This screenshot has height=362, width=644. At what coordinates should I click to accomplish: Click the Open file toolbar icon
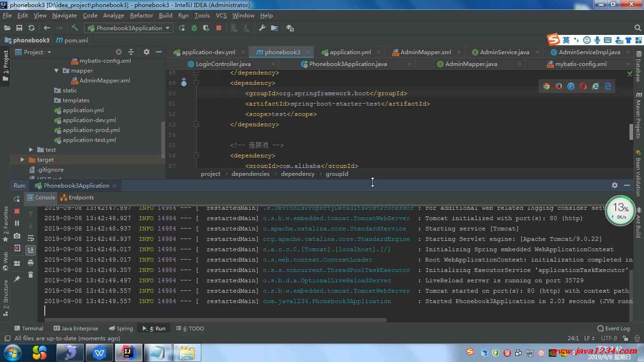pyautogui.click(x=7, y=28)
